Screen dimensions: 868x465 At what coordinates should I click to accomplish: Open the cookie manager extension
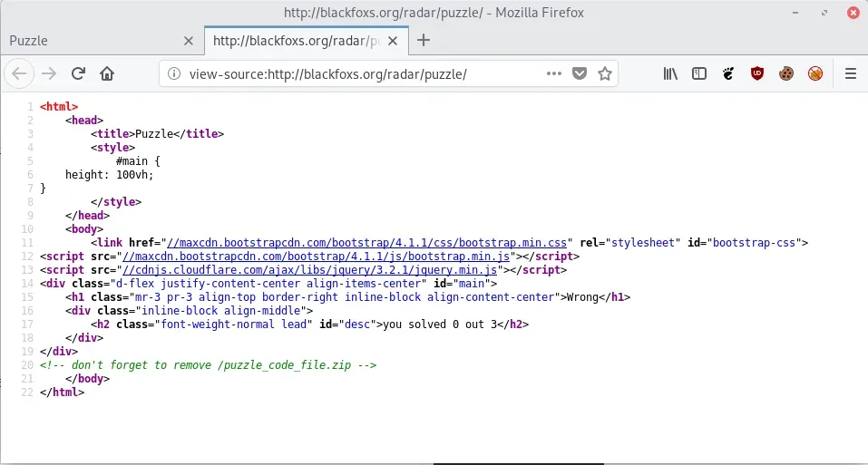[786, 73]
